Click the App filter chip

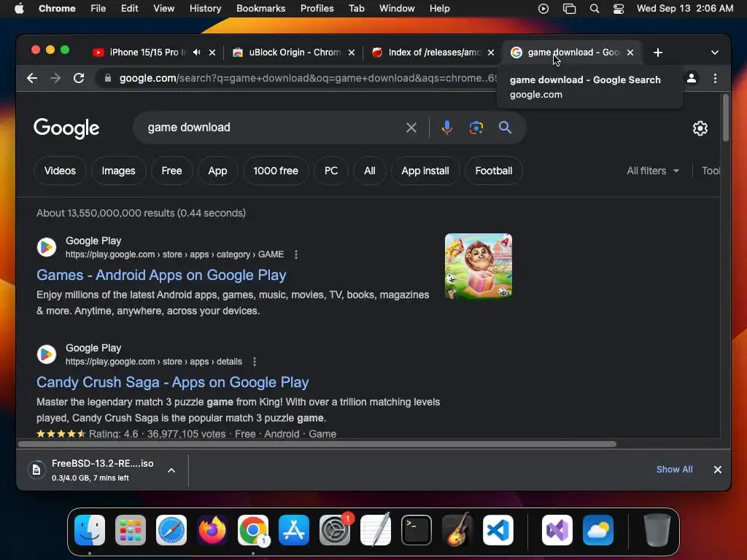click(x=217, y=171)
